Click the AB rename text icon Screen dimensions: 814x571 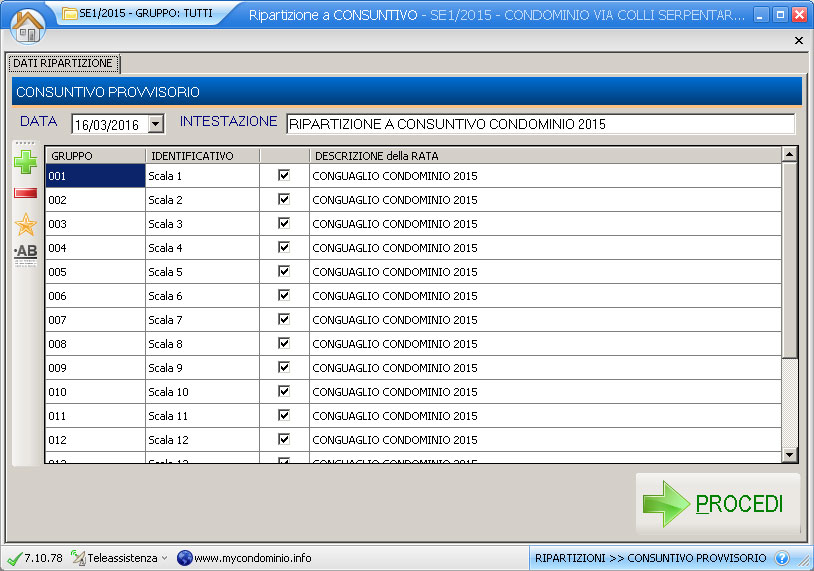(25, 253)
